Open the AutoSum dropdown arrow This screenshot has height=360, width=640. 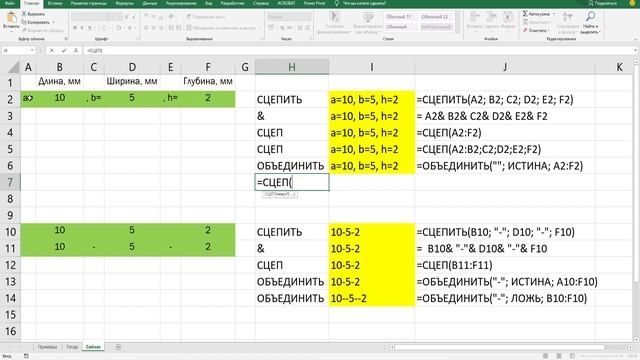point(554,14)
